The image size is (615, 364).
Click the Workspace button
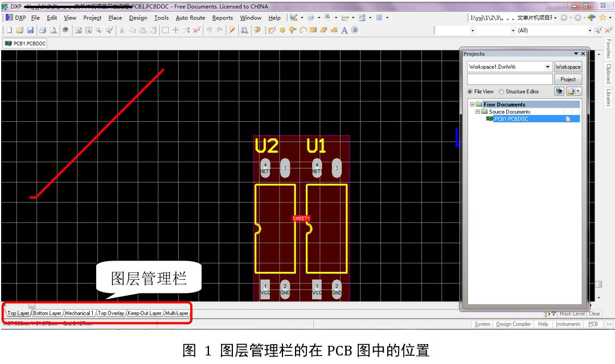pyautogui.click(x=568, y=67)
